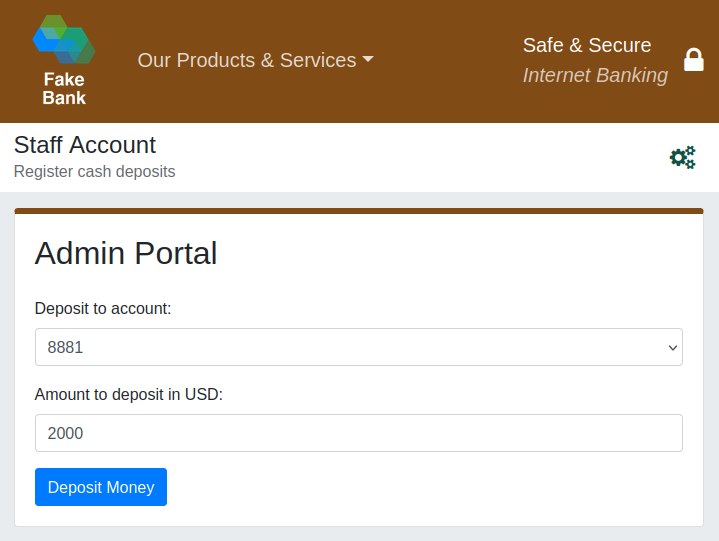The height and width of the screenshot is (541, 719).
Task: Click the Register cash deposits subtitle
Action: [x=94, y=171]
